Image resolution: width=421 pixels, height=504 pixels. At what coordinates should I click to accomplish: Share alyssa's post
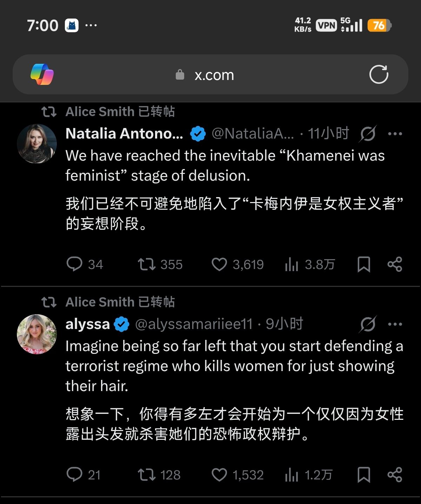point(395,475)
